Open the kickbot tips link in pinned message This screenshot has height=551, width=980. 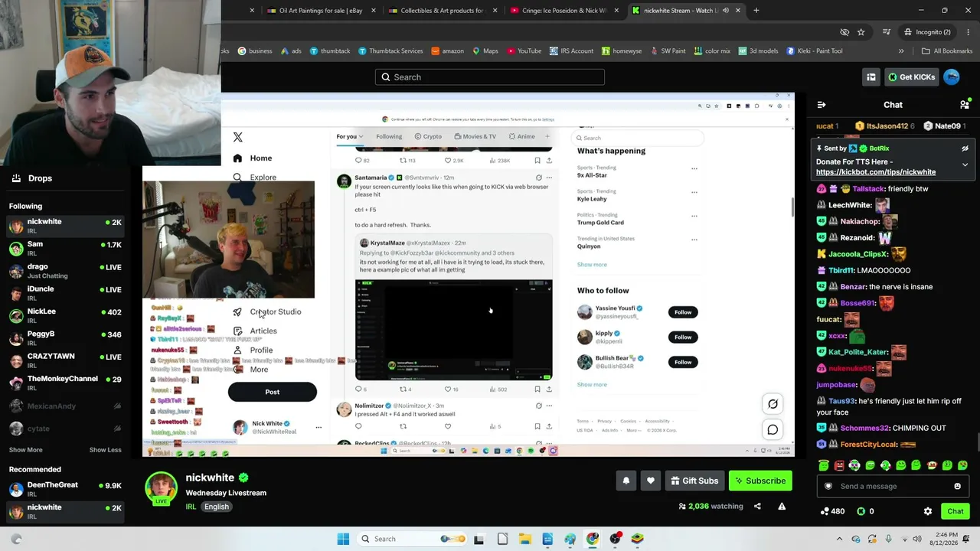876,172
